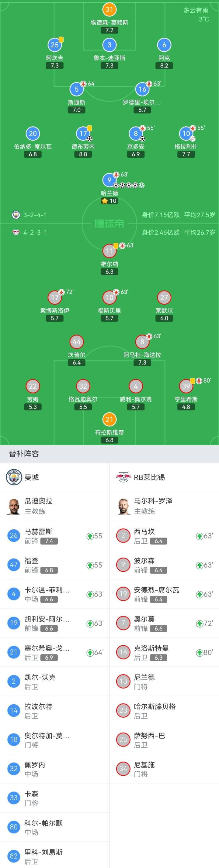Image resolution: width=219 pixels, height=868 pixels.
Task: Tap RB莱比锡 team name heading
Action: pyautogui.click(x=149, y=477)
